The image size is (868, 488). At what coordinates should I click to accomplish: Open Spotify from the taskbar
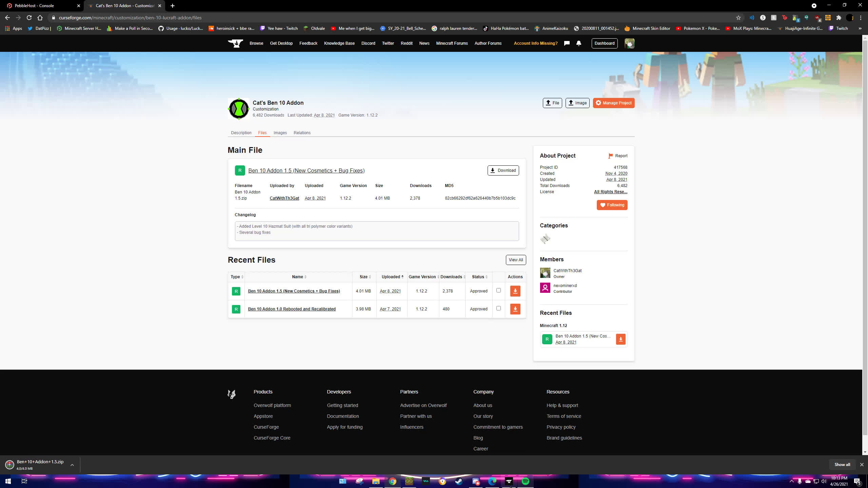click(x=525, y=481)
